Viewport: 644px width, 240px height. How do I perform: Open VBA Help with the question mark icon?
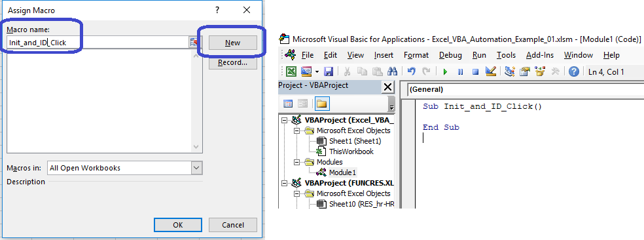574,71
